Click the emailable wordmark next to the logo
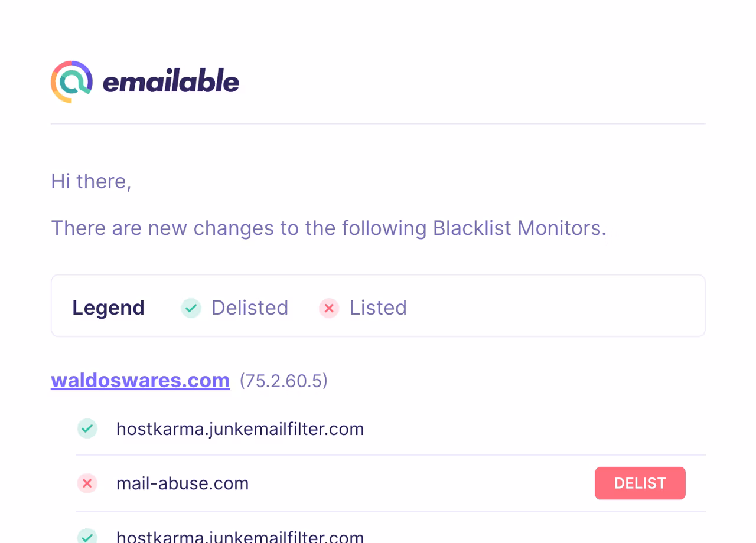The height and width of the screenshot is (543, 756). pyautogui.click(x=170, y=81)
